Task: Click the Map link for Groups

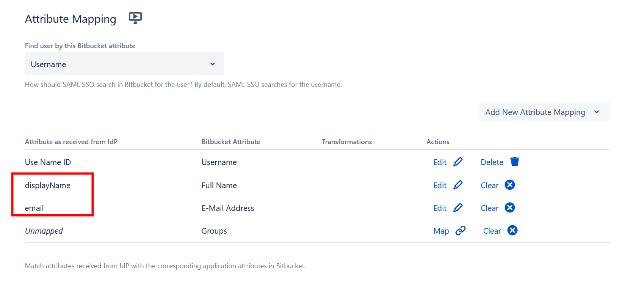Action: [x=441, y=231]
